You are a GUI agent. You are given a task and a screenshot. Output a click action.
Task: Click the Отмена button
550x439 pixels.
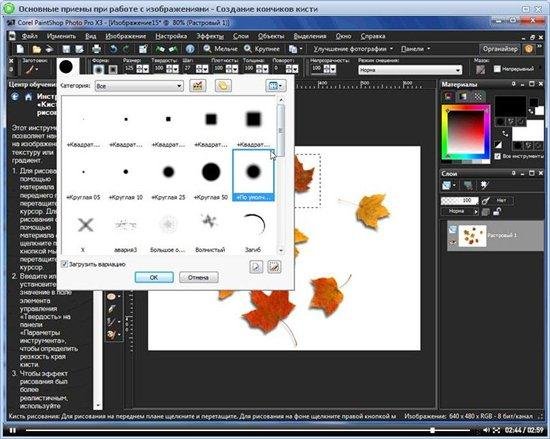199,277
